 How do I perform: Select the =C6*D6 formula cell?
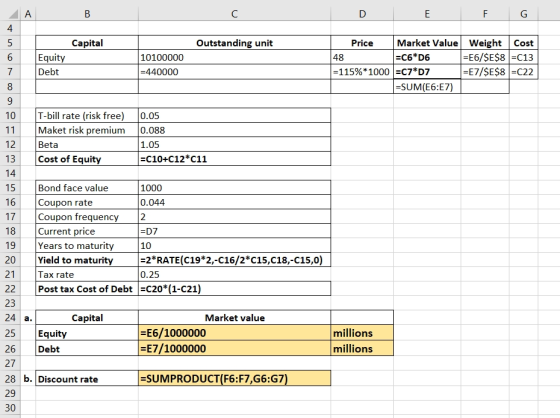coord(427,57)
